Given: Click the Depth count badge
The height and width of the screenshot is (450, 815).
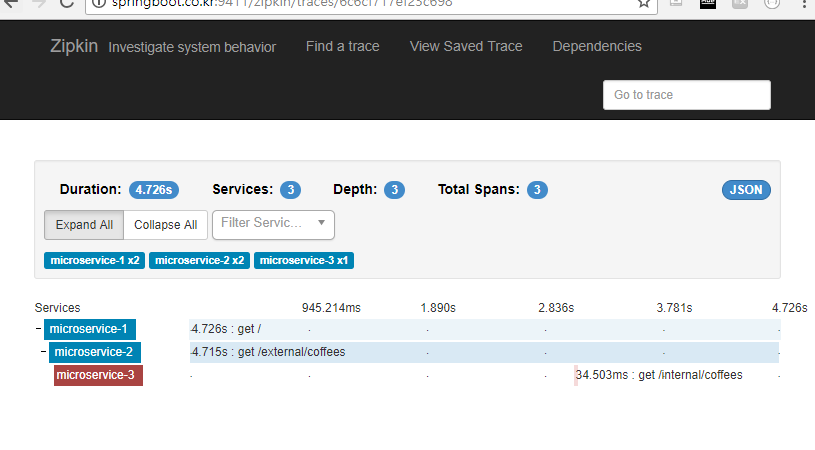Looking at the screenshot, I should [x=395, y=190].
